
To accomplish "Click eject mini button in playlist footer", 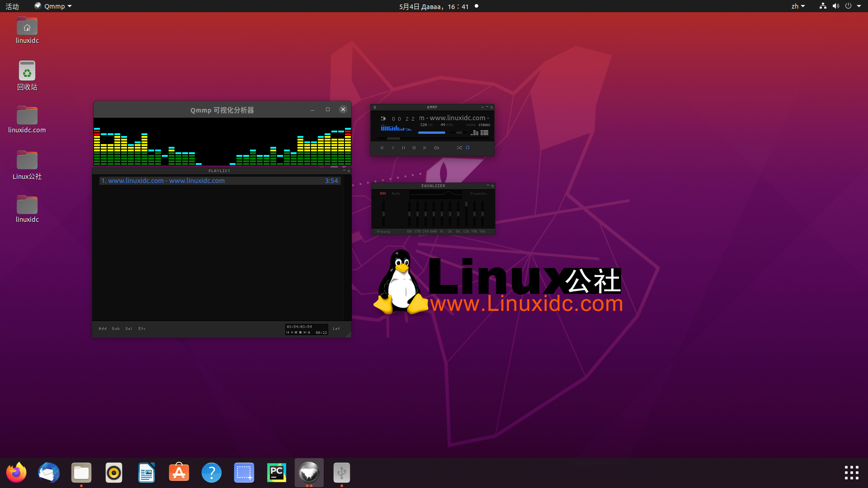I will point(309,333).
